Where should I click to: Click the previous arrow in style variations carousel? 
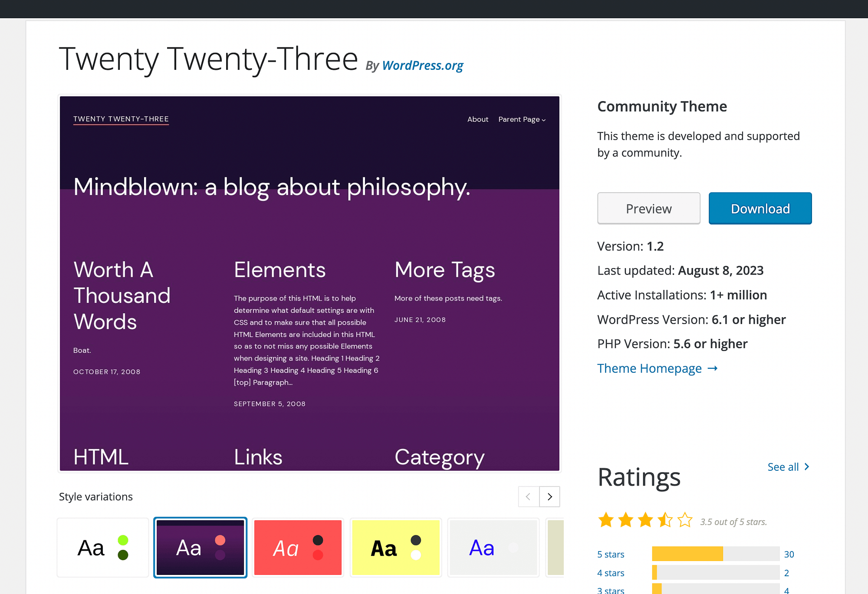click(528, 497)
